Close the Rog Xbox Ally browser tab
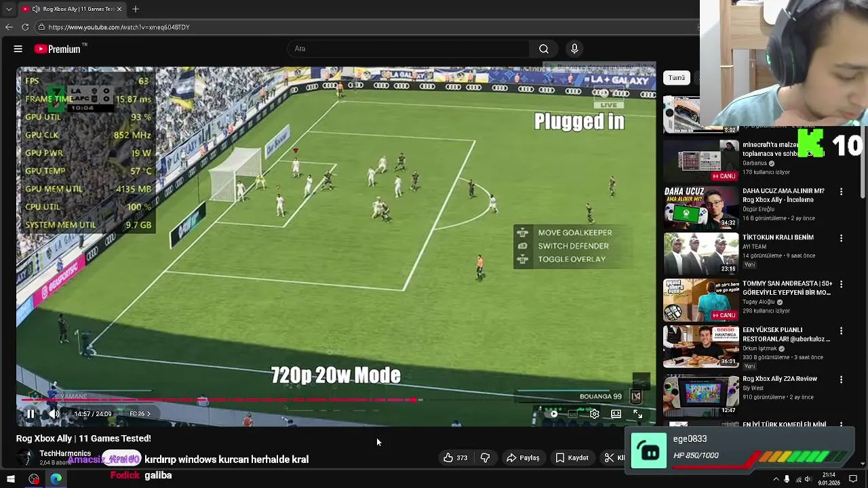 pos(119,9)
